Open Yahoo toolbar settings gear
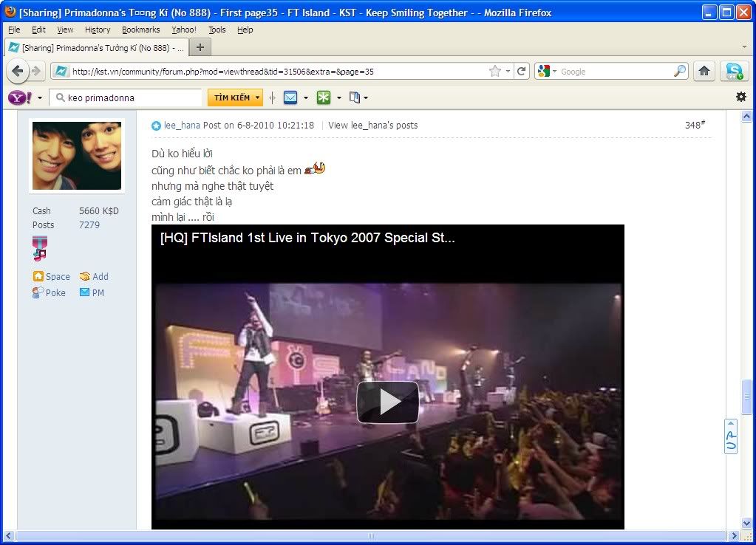 [741, 97]
